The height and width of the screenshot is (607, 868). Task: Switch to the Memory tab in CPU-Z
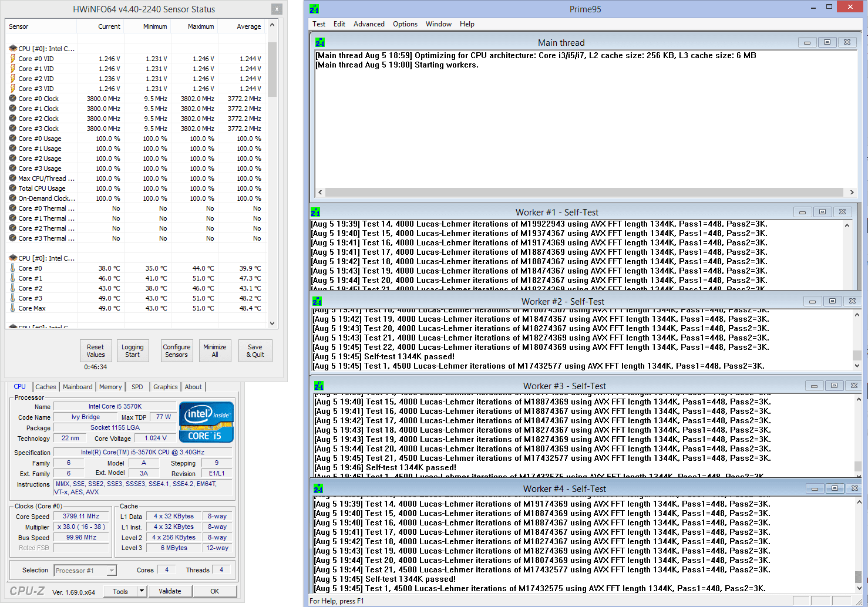pyautogui.click(x=110, y=387)
